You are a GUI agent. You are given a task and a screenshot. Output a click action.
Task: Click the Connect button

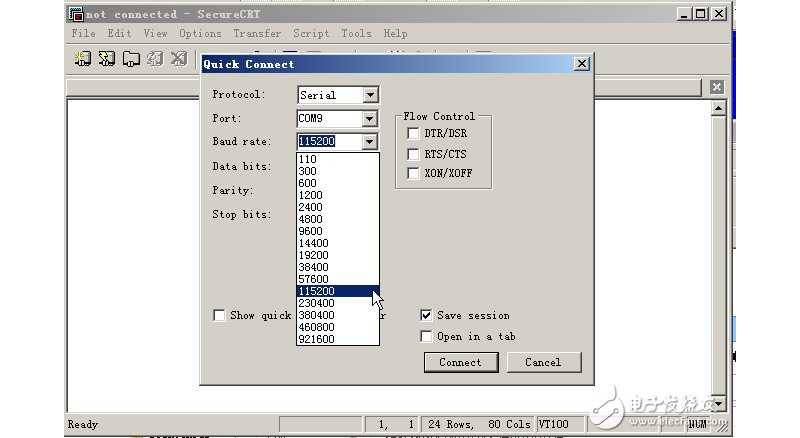pos(461,362)
